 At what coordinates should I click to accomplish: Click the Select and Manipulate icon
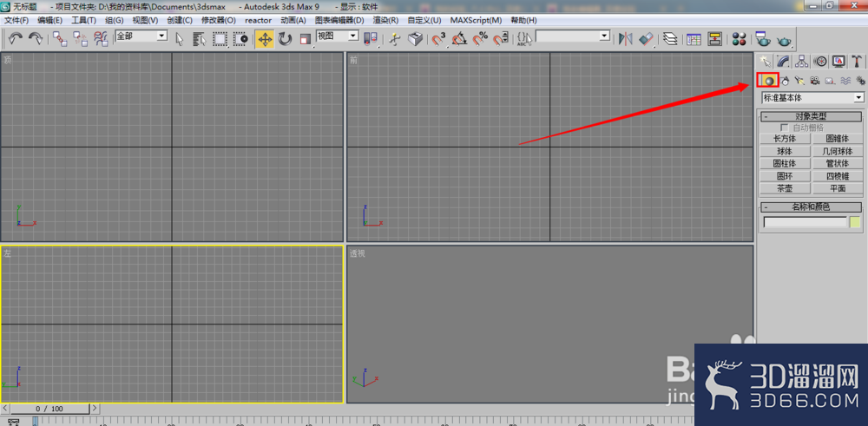click(x=394, y=39)
